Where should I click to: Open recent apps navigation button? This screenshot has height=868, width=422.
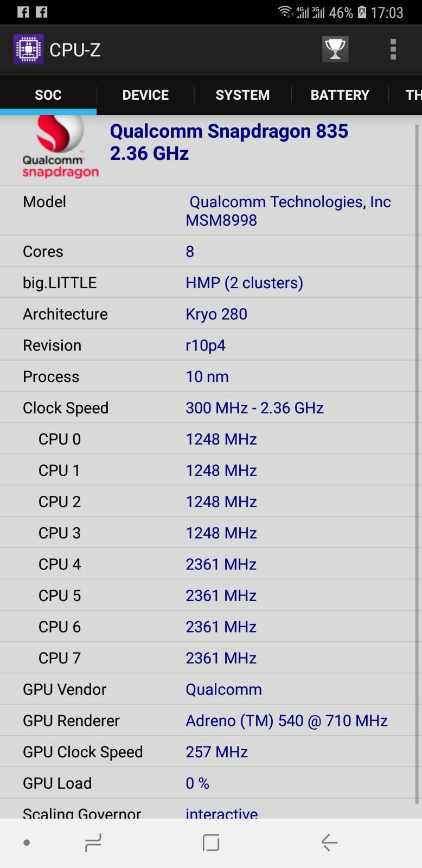click(93, 843)
